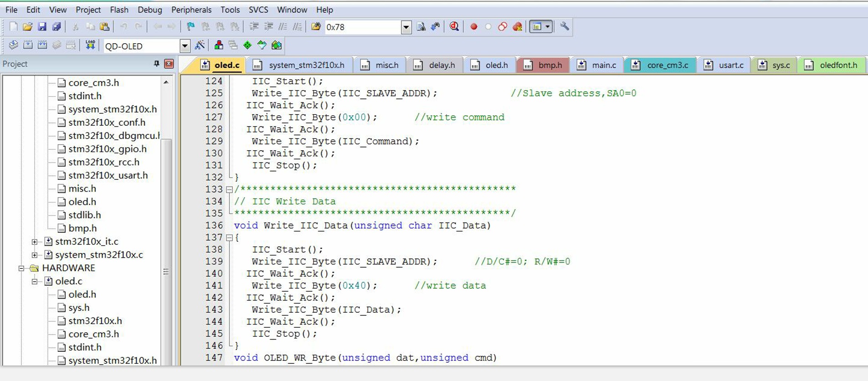Image resolution: width=868 pixels, height=381 pixels.
Task: Close the Project panel with red X
Action: 169,64
